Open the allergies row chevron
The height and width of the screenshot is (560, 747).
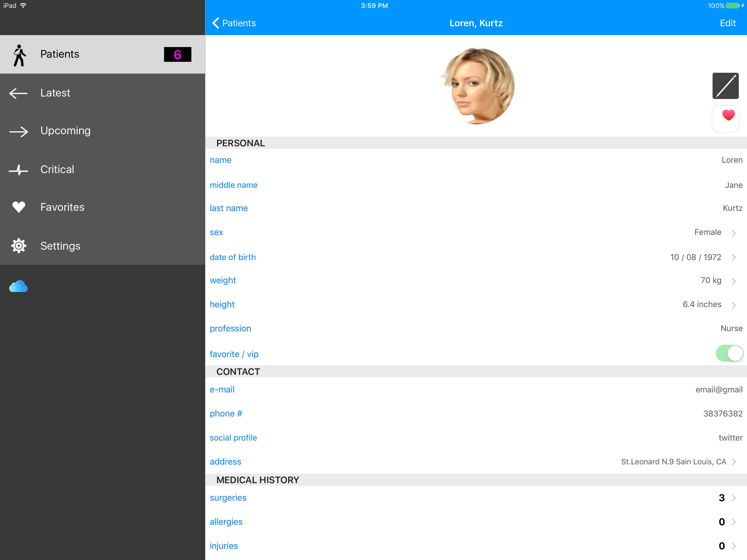click(x=734, y=522)
